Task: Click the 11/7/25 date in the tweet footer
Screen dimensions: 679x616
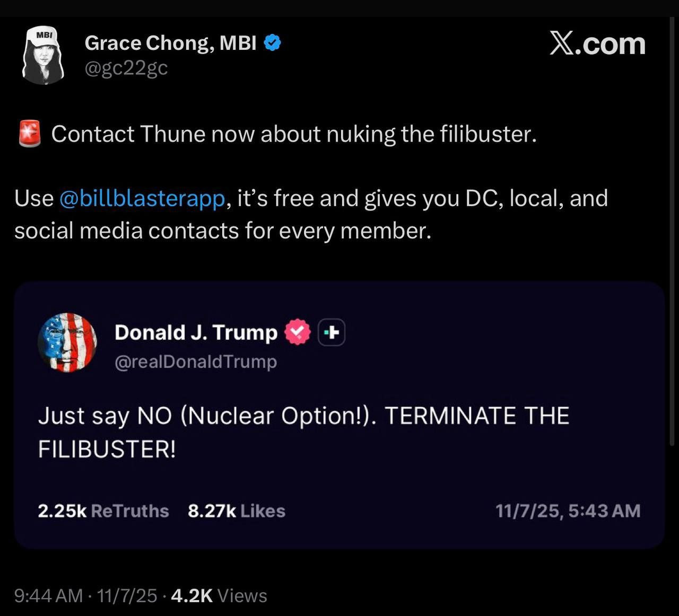Action: click(127, 596)
